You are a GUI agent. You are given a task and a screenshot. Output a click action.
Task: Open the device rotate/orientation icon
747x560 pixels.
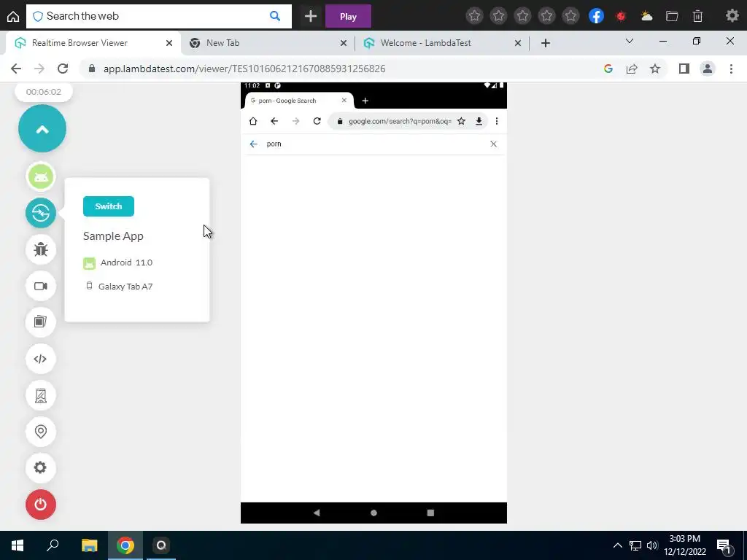coord(41,395)
